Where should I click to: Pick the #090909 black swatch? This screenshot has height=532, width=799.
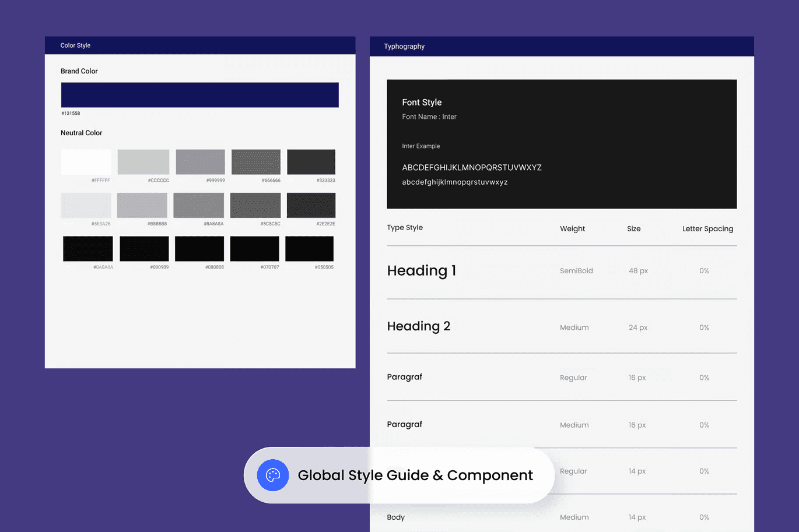click(144, 249)
